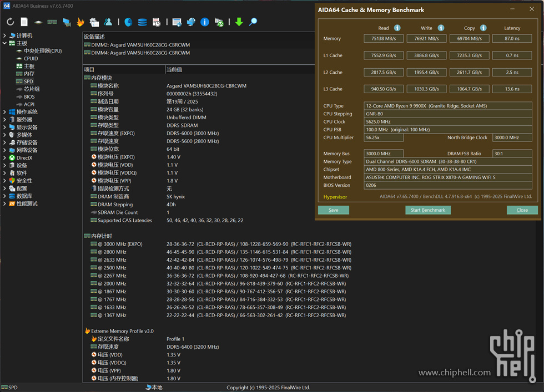Expand the 多媒体 tree node

tap(4, 135)
